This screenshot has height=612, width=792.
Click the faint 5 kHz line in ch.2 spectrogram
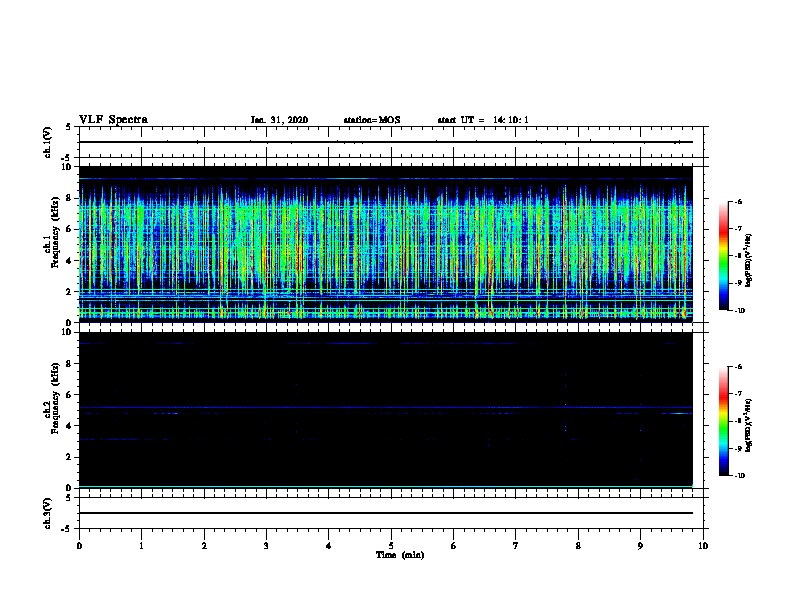pyautogui.click(x=385, y=407)
